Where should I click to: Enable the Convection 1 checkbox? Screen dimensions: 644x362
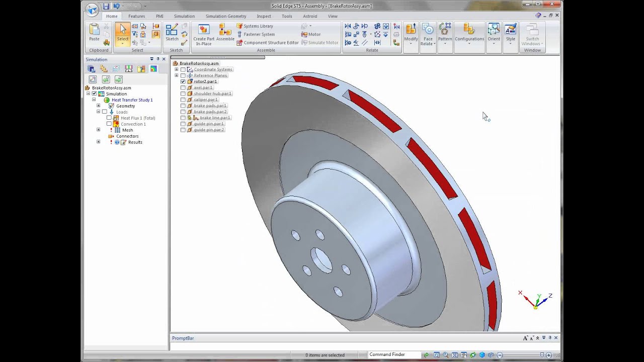tap(109, 124)
